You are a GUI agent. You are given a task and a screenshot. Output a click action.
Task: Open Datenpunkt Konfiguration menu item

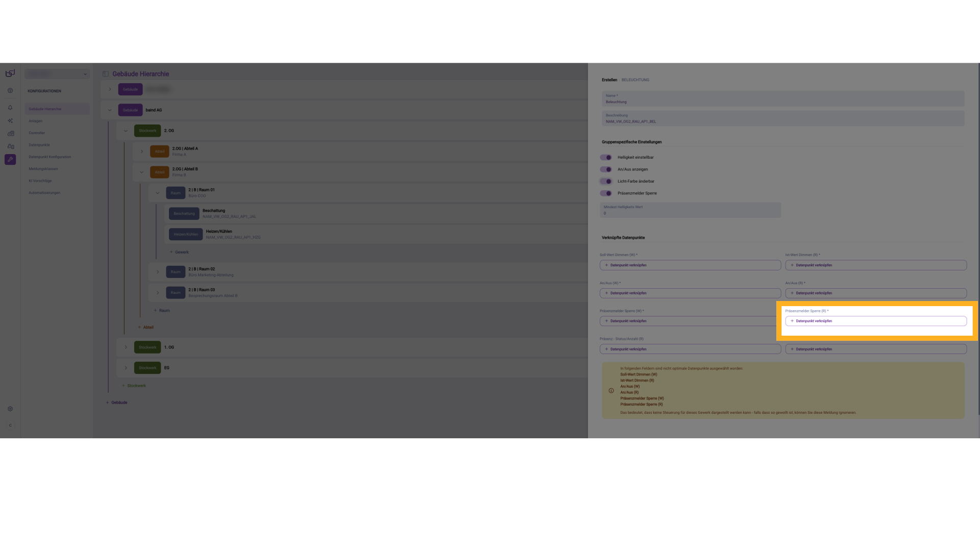coord(50,157)
